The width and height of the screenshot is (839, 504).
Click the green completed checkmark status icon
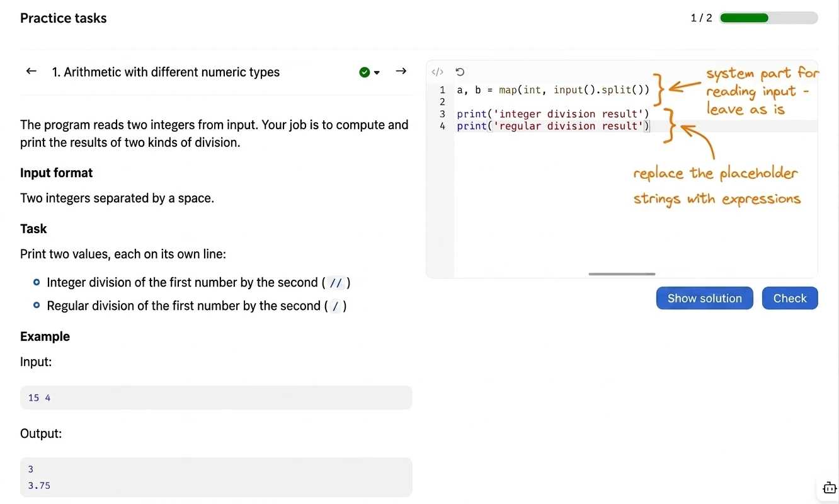click(364, 72)
